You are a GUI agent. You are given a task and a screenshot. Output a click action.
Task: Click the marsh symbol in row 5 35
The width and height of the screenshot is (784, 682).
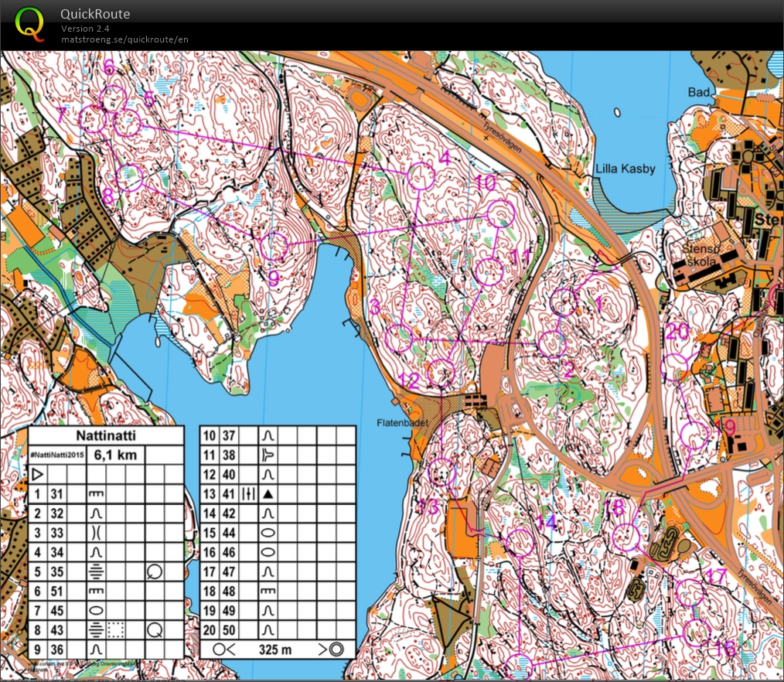click(96, 571)
